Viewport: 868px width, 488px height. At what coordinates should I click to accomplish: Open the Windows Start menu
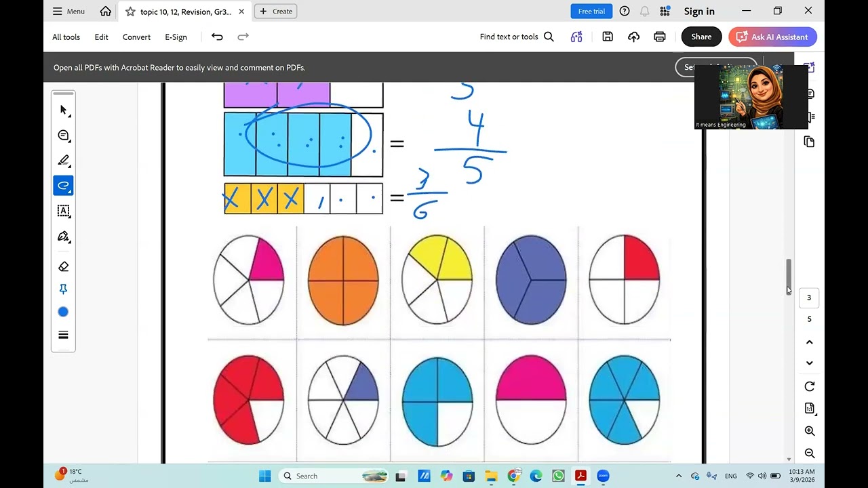coord(264,476)
